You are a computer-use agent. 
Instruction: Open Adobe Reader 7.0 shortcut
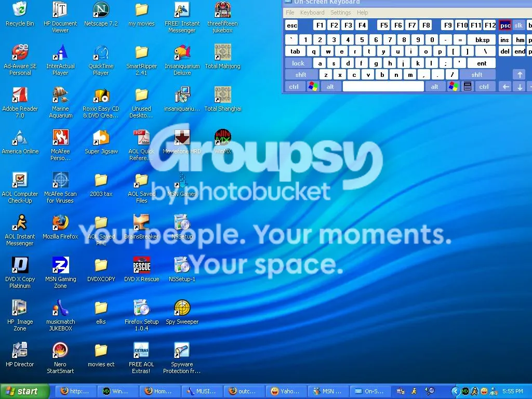coord(20,102)
